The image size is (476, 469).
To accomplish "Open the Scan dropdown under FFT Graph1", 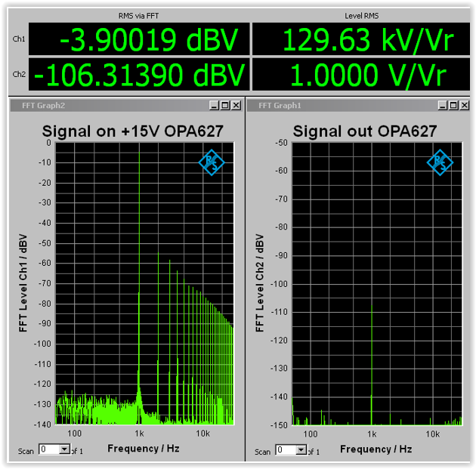I will 301,450.
